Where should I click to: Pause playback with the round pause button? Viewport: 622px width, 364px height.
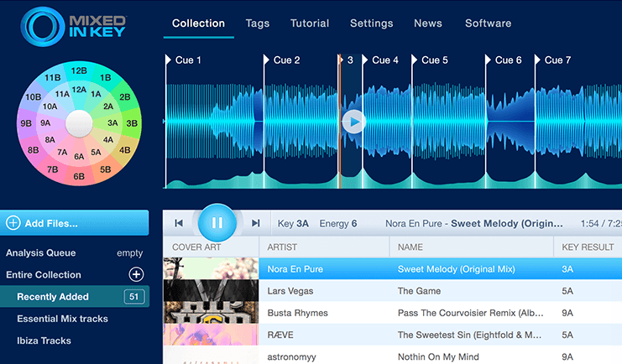[217, 223]
